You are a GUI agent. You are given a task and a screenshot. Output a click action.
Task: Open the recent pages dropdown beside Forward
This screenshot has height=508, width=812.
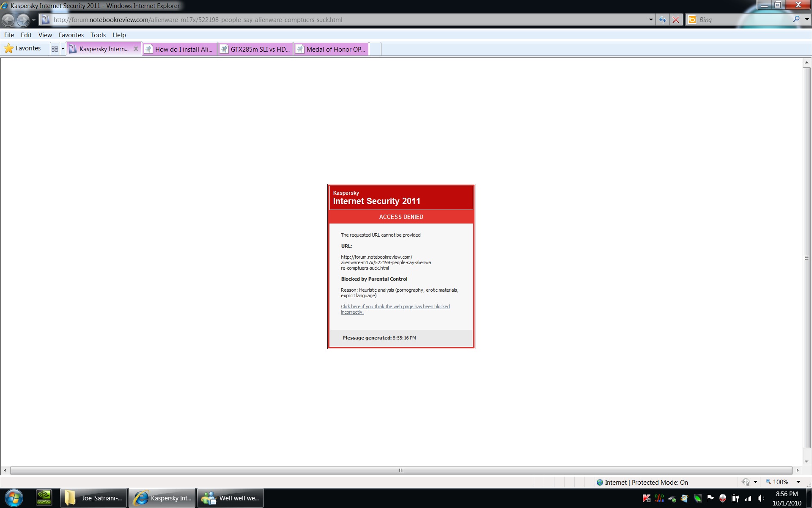pos(33,20)
